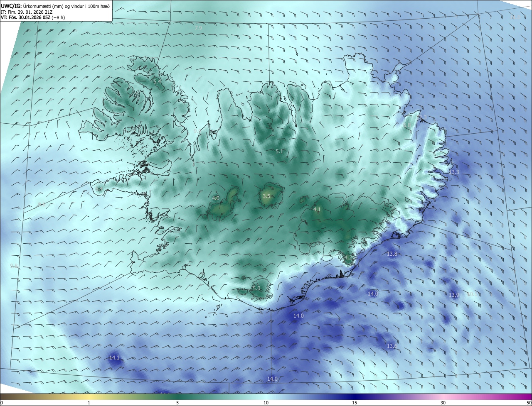Click the color scale tick labeled 5
This screenshot has width=532, height=406.
point(177,403)
